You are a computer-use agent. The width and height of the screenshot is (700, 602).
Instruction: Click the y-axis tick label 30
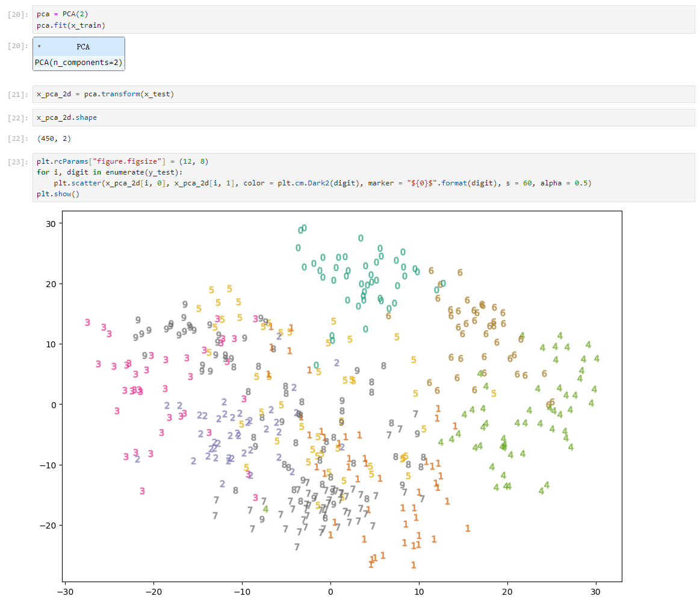coord(51,224)
